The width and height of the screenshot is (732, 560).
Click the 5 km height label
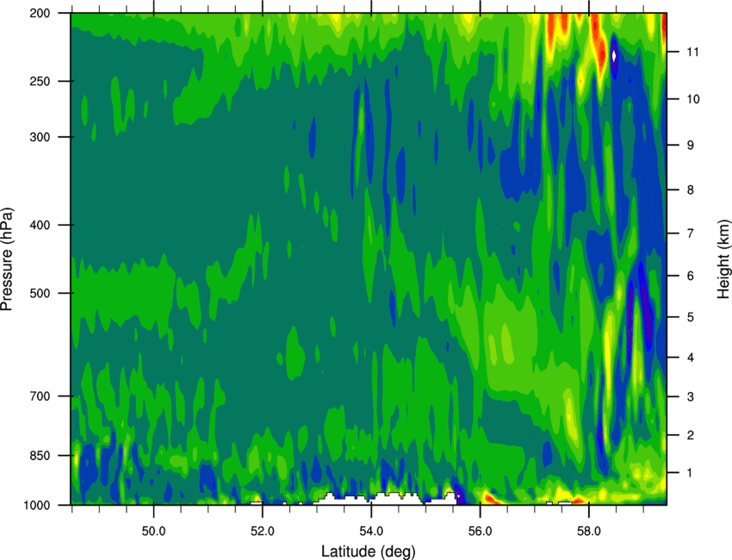pyautogui.click(x=691, y=318)
